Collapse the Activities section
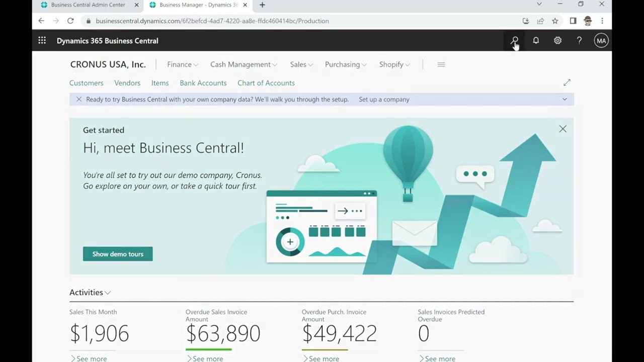644x362 pixels. [x=90, y=292]
